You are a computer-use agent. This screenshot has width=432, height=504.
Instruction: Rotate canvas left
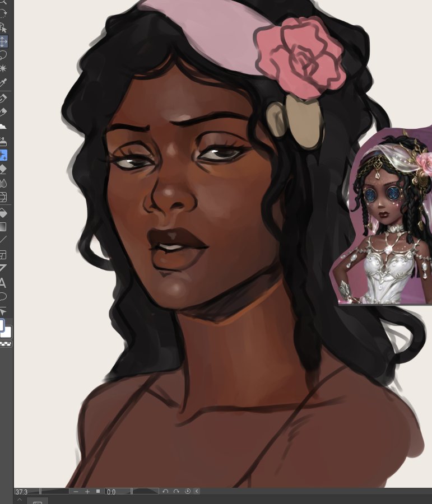tap(165, 492)
